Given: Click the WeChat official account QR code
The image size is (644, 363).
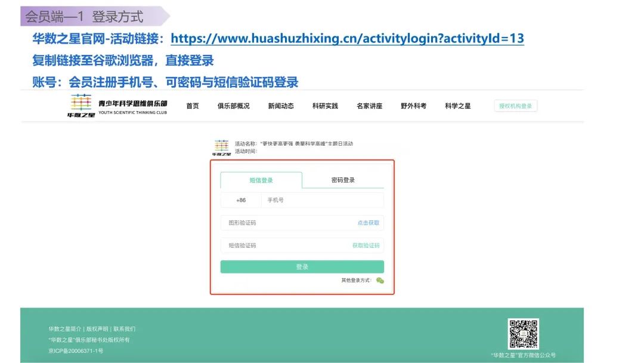Looking at the screenshot, I should [x=524, y=334].
